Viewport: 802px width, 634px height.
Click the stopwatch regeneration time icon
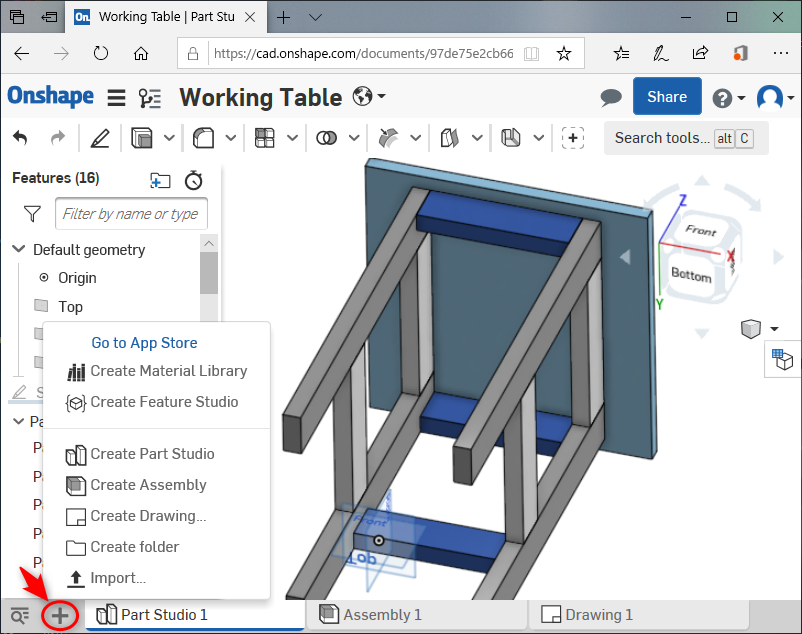pyautogui.click(x=194, y=180)
